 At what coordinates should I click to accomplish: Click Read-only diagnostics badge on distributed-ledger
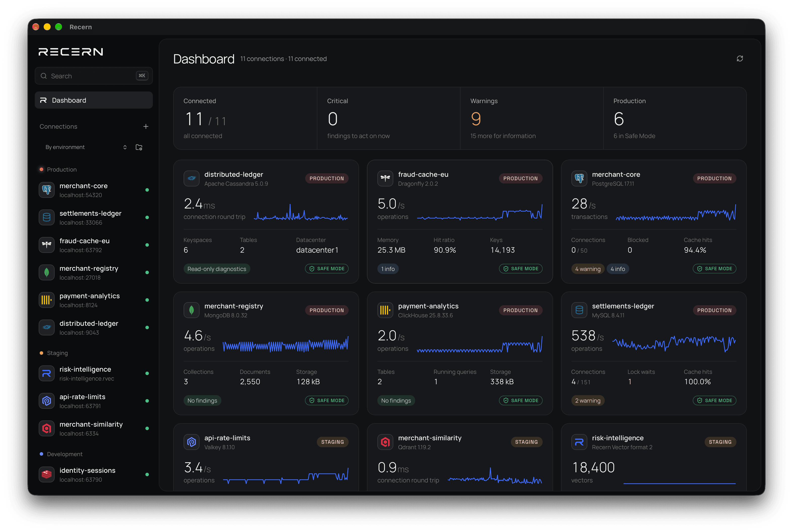(217, 269)
